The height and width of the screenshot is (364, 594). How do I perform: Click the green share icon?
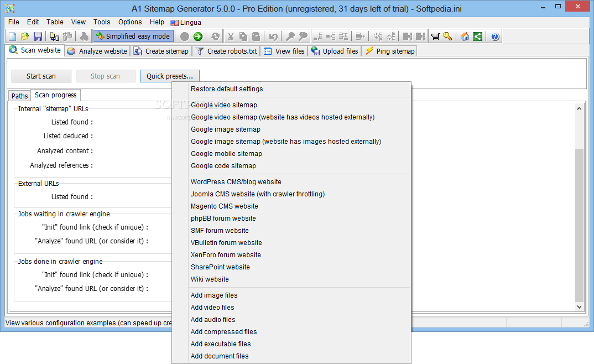[478, 37]
